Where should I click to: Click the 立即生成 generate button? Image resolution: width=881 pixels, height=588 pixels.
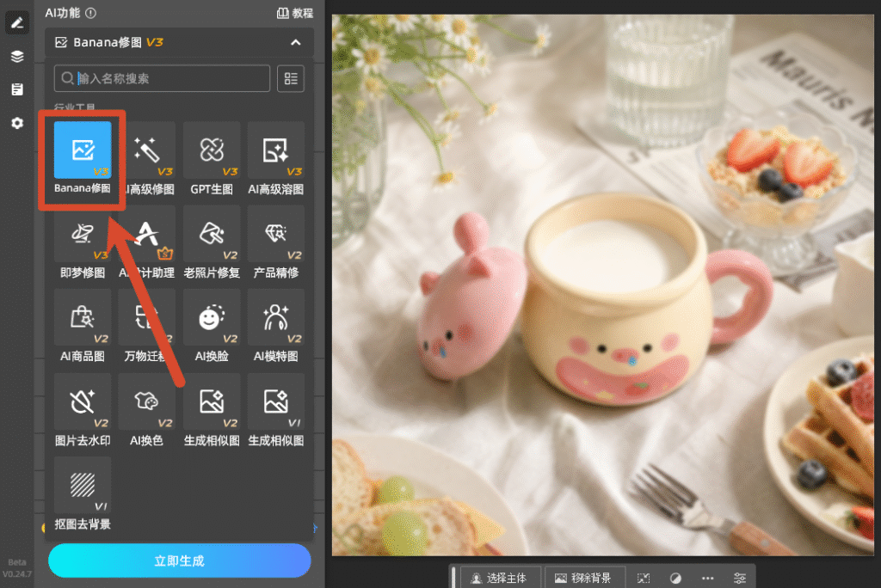[179, 560]
